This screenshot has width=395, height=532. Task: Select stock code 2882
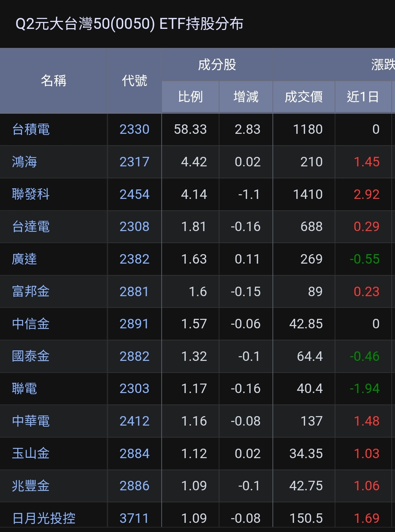(134, 356)
